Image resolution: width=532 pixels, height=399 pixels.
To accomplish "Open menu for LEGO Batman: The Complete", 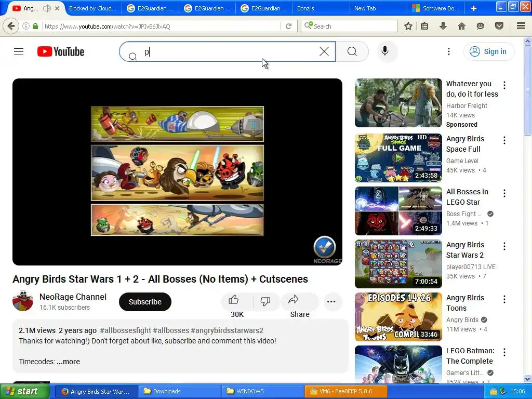I will pyautogui.click(x=504, y=352).
